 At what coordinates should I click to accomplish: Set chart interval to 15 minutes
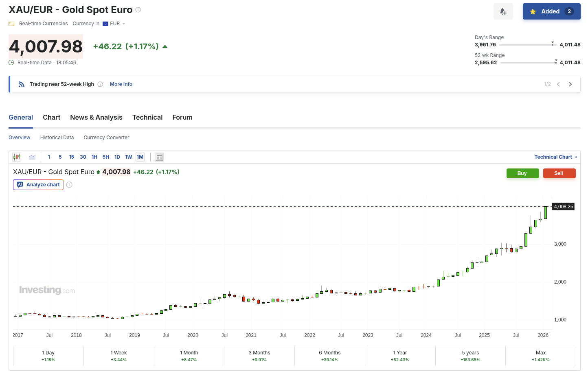[x=72, y=157]
